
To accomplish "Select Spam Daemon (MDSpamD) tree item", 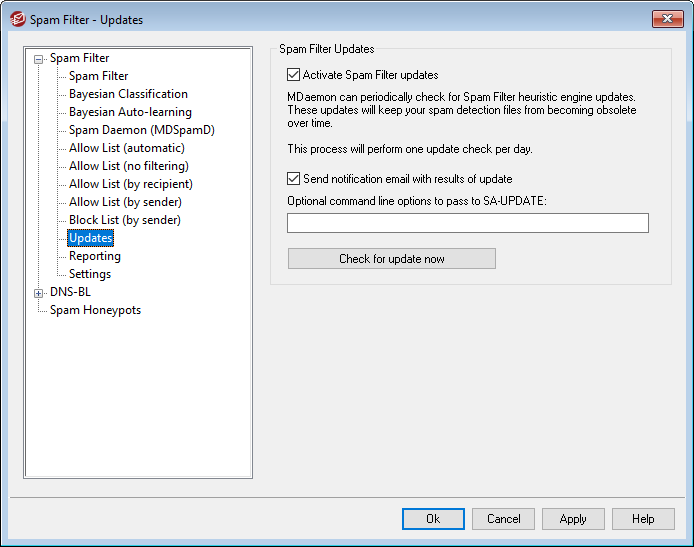I will point(141,130).
